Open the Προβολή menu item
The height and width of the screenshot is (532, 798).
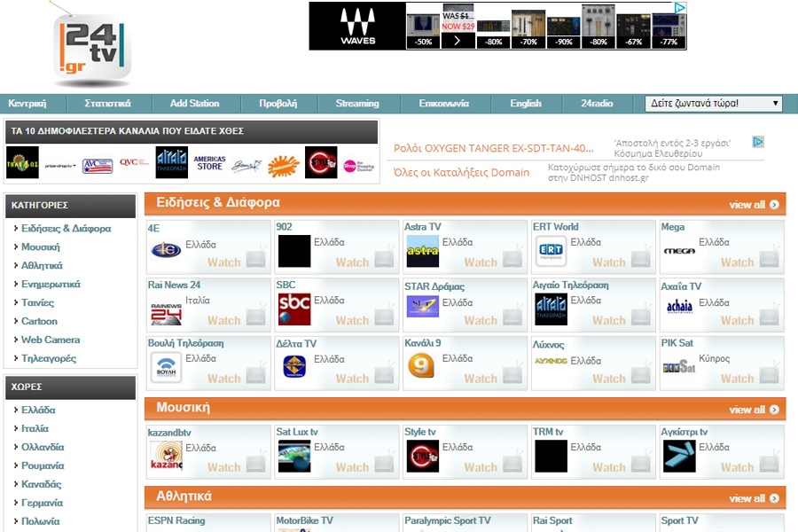[278, 104]
